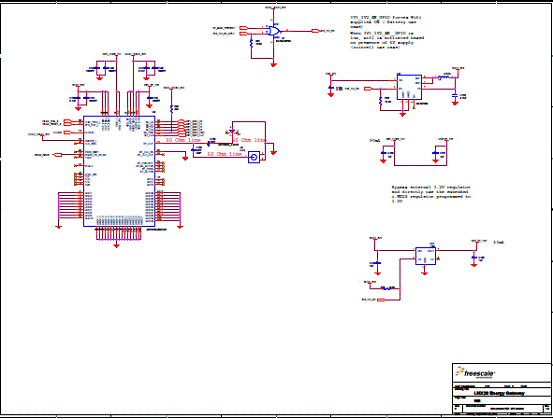Select the 50mA current label
The height and width of the screenshot is (419, 553).
[x=375, y=140]
